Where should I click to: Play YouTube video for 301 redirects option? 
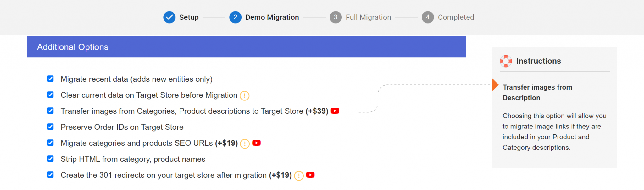[x=310, y=175]
